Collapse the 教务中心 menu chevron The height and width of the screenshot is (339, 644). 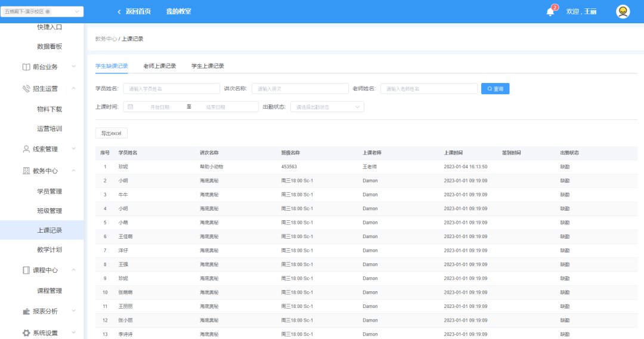tap(73, 171)
